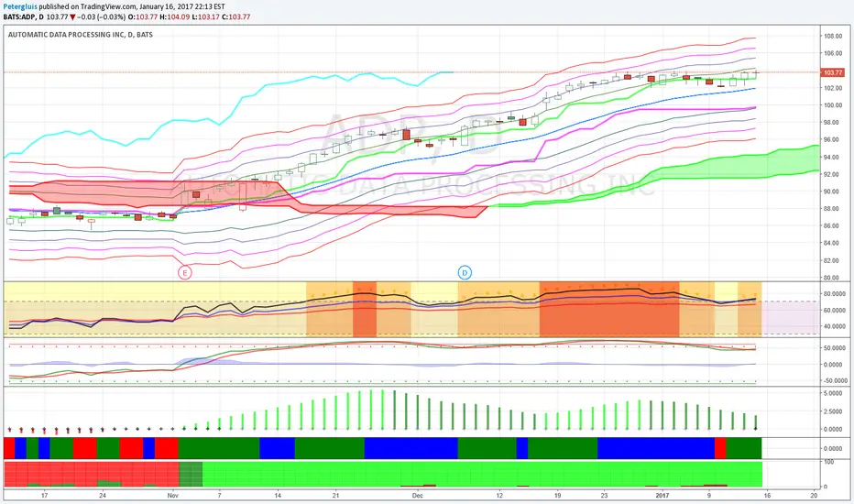Click the 92.00 price axis label
Screen dimensions: 854x504
click(833, 174)
